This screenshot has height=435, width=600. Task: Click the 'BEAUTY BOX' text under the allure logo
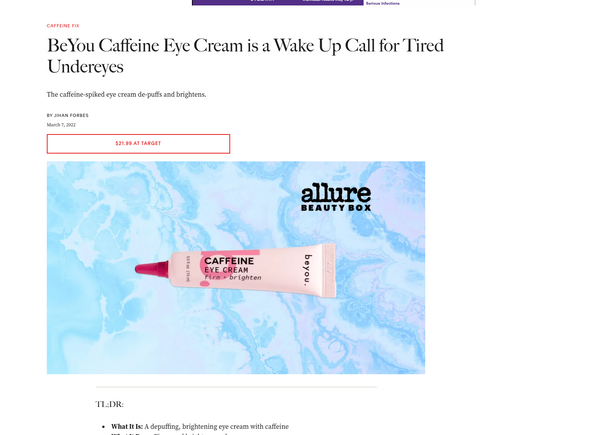(336, 208)
